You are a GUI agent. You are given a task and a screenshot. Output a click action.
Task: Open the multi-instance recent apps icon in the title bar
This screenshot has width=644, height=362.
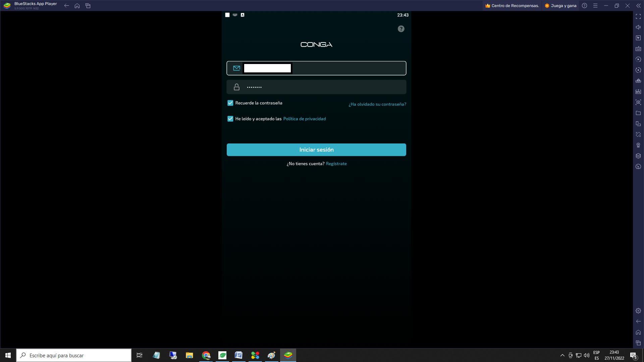point(88,6)
